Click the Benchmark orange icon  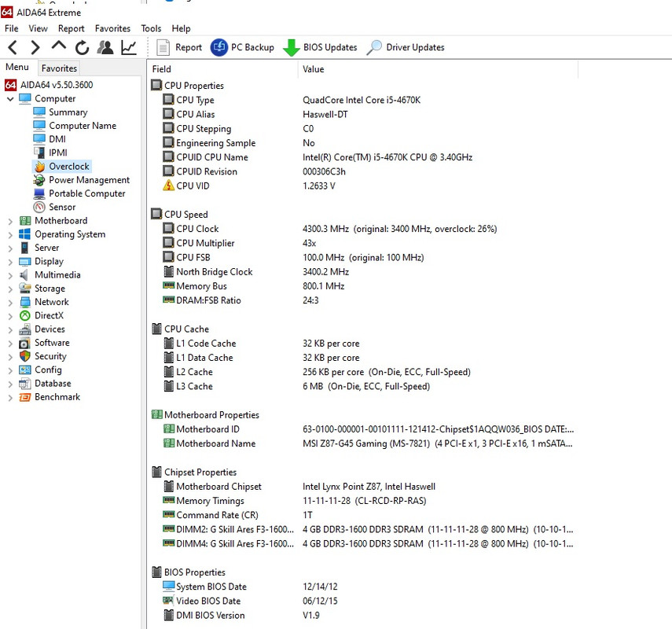pos(25,397)
